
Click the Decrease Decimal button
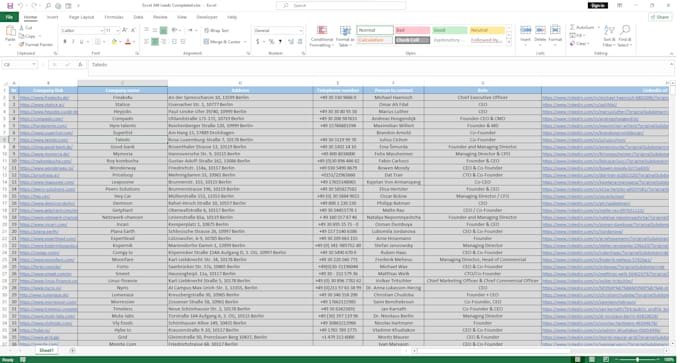[299, 42]
